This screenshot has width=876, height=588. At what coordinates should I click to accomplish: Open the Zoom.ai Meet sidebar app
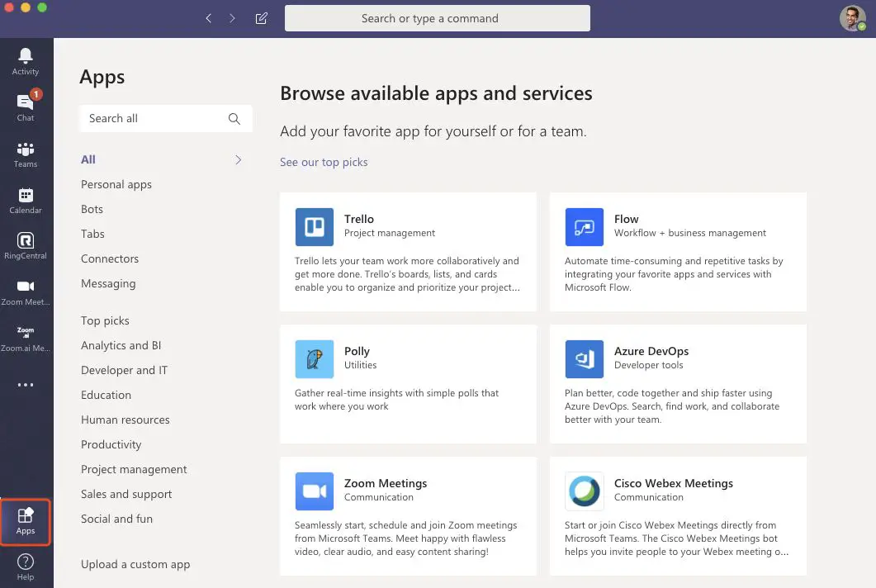[x=26, y=337]
